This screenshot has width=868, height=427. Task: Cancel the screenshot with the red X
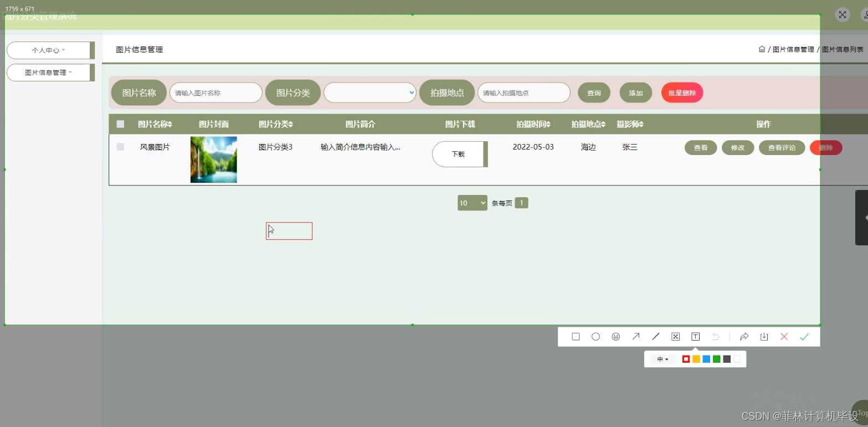(x=784, y=336)
